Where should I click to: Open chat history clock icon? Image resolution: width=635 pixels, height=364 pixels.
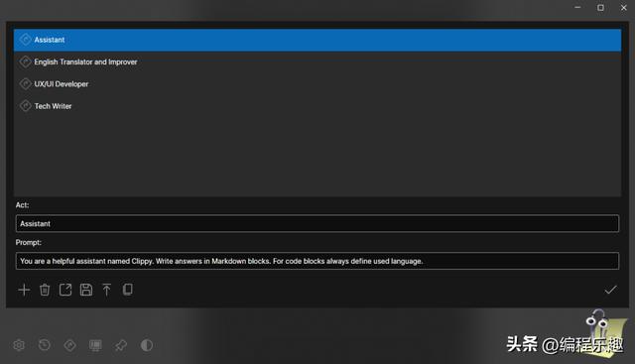[44, 345]
